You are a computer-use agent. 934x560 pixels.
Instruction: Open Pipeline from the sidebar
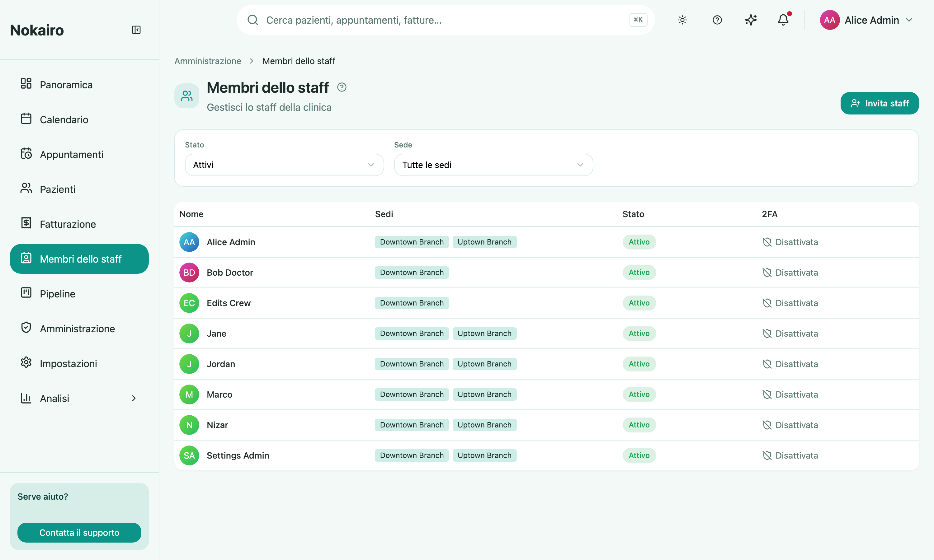point(79,294)
